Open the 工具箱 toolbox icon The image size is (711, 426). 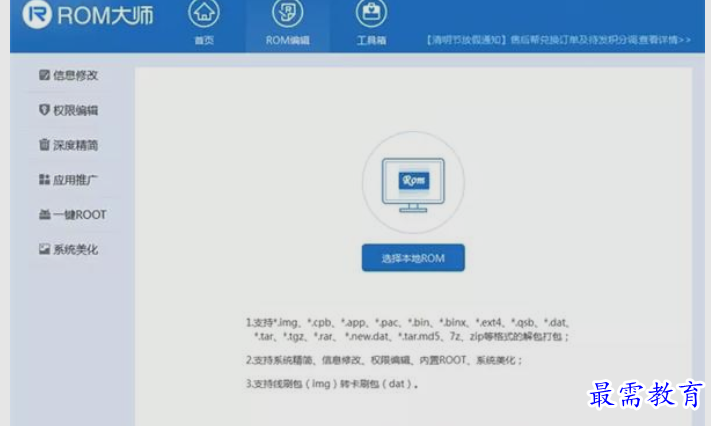click(x=371, y=13)
